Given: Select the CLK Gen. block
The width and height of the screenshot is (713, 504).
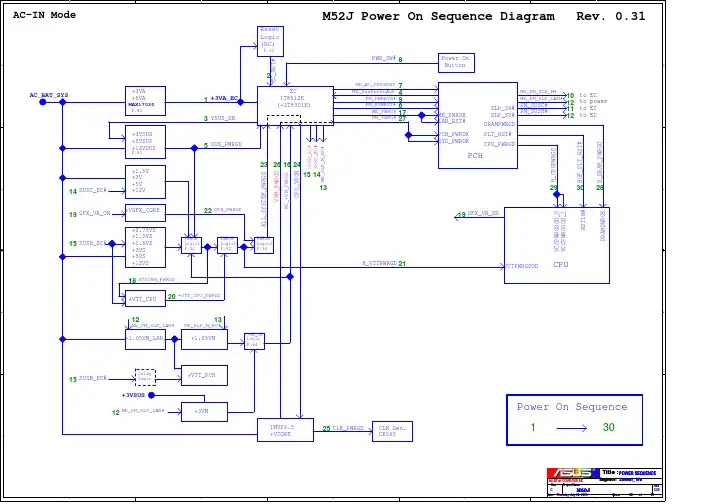Looking at the screenshot, I should [392, 431].
